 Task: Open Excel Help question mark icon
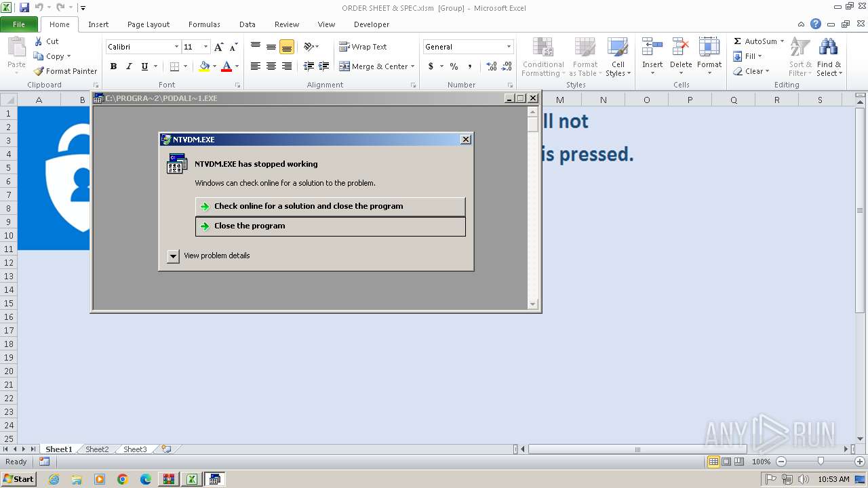pos(816,24)
